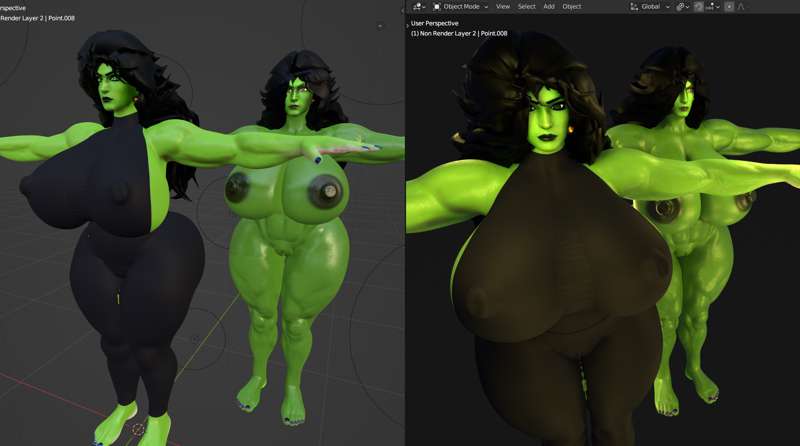This screenshot has width=800, height=446.
Task: Click the transform orientation axes icon
Action: [x=634, y=7]
